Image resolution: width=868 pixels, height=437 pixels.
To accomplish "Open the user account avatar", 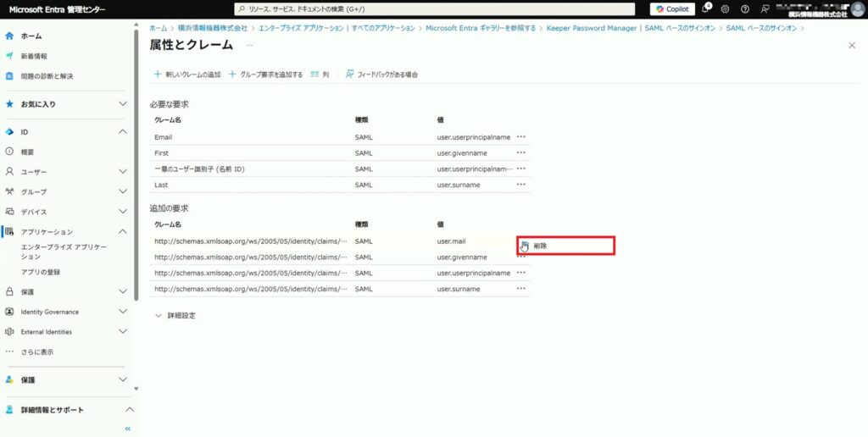I will pos(857,9).
